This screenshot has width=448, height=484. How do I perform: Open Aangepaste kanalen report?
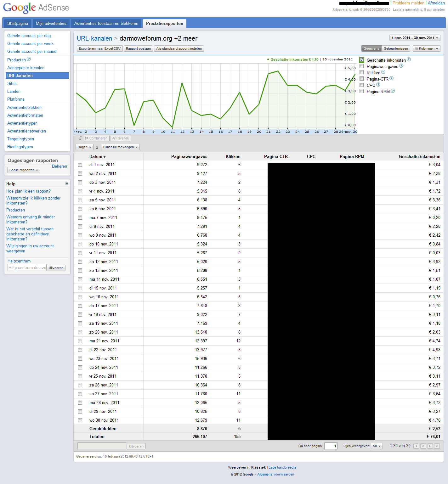[x=26, y=68]
